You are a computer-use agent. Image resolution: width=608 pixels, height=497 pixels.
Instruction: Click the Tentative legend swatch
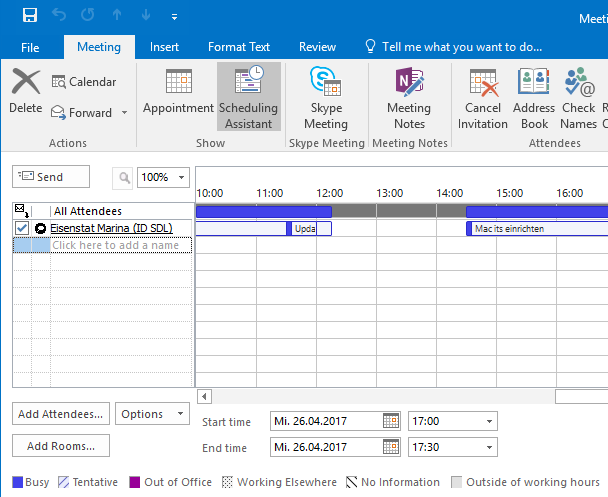64,482
